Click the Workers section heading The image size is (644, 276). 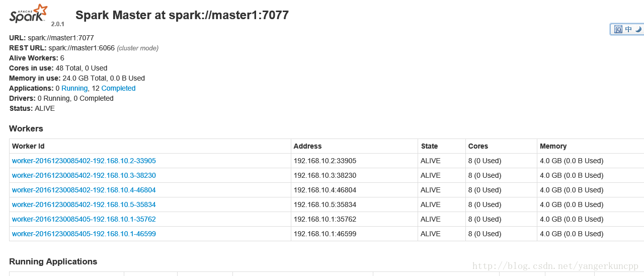[x=26, y=128]
